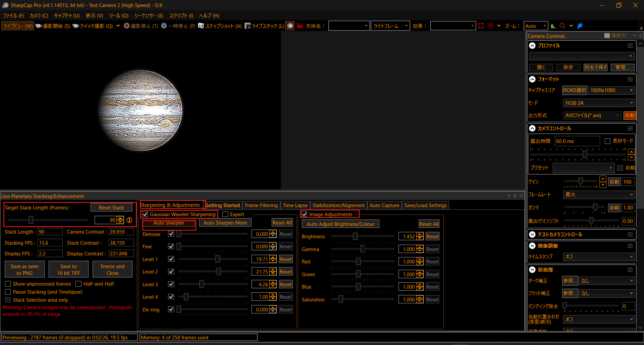Click the focus assistant magnifier icon

point(562,26)
